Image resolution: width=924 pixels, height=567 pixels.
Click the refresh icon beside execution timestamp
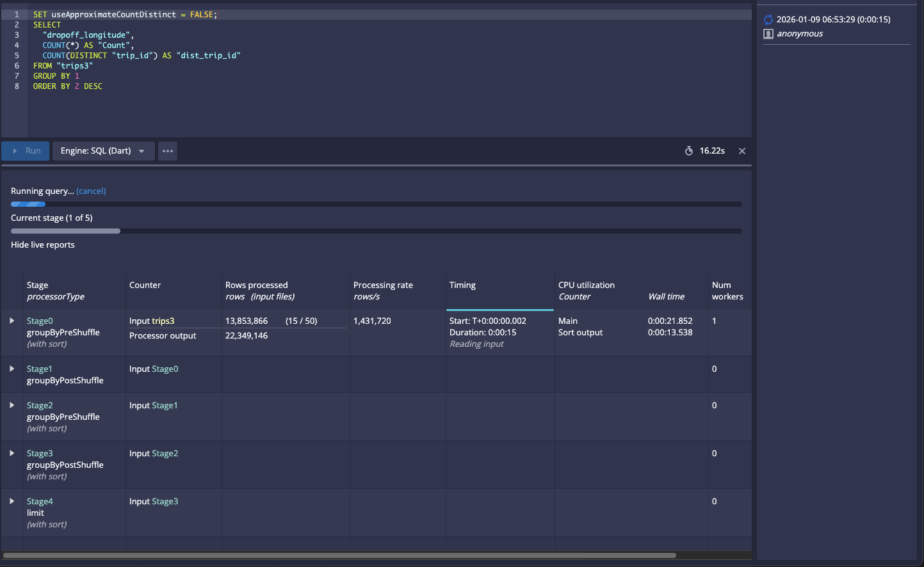coord(768,19)
